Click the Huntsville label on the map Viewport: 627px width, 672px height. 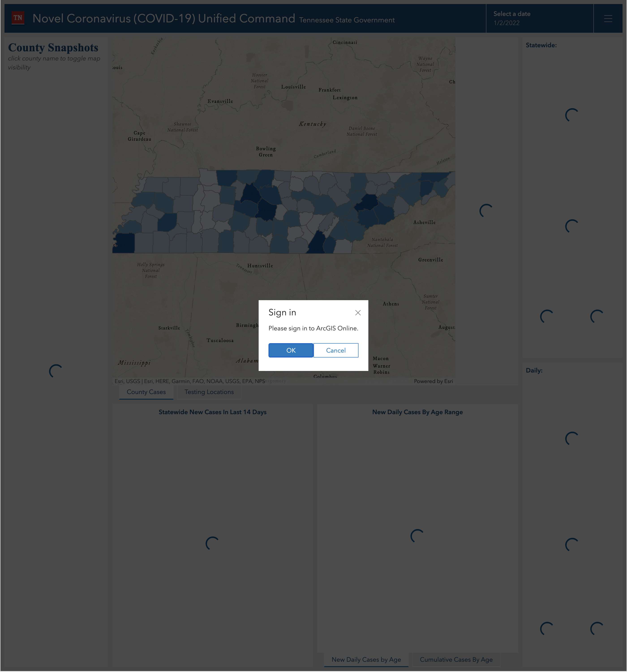click(260, 266)
